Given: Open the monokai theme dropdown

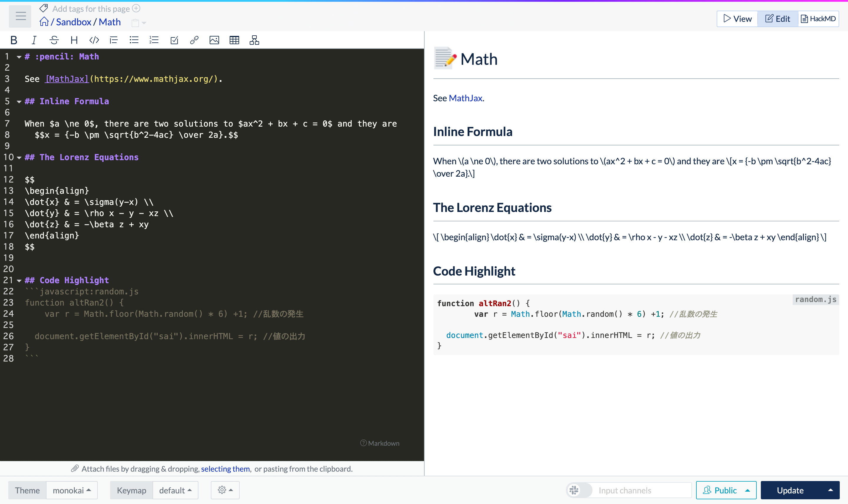Looking at the screenshot, I should pos(72,490).
